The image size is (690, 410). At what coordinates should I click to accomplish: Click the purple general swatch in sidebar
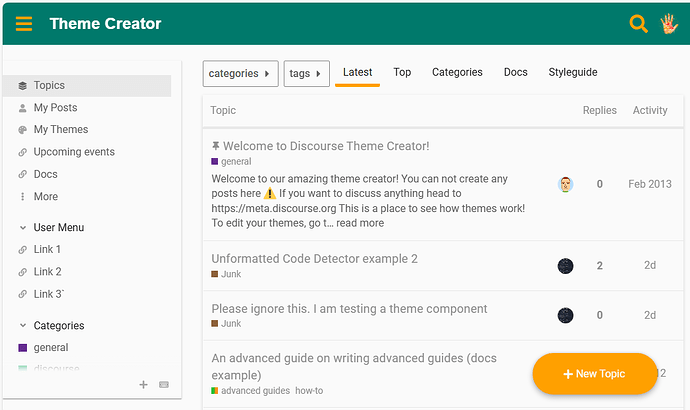22,348
